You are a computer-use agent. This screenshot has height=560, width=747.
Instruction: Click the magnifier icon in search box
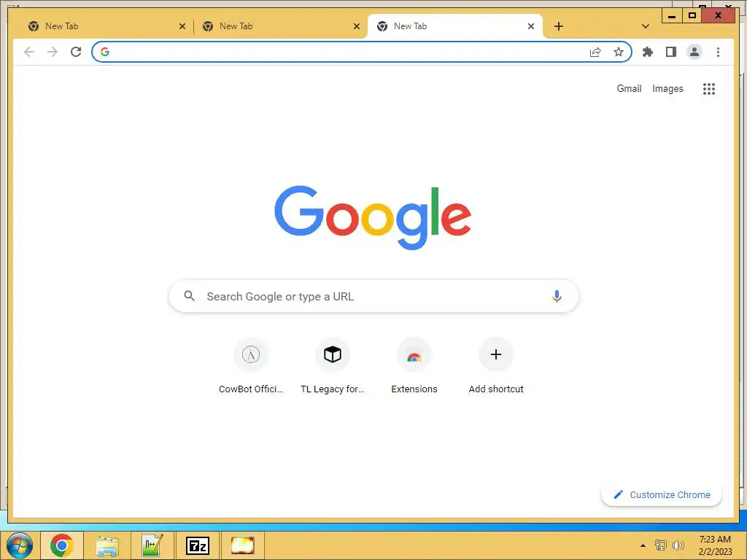click(x=189, y=296)
